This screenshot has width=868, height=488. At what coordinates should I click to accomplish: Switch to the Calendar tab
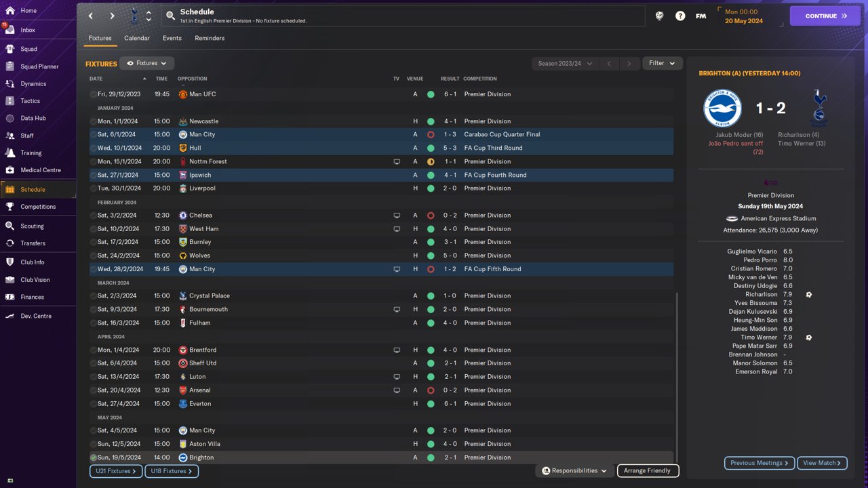[x=137, y=38]
